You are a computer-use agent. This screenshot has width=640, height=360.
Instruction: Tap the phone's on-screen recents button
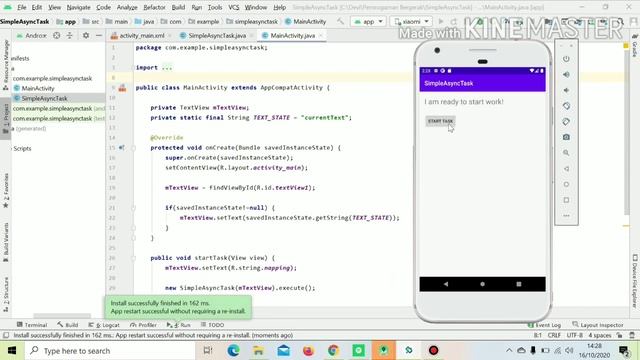[x=519, y=284]
